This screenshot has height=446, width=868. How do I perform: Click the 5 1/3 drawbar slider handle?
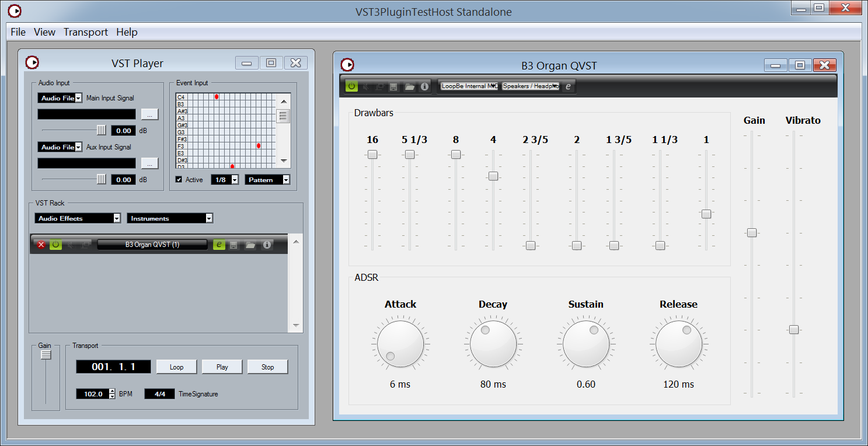[x=410, y=155]
